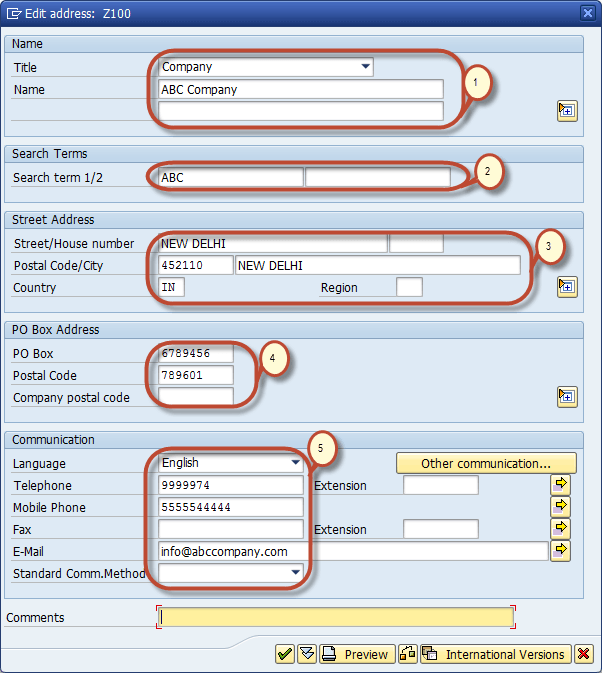Click the red X cancel icon
The image size is (602, 673).
coord(584,654)
